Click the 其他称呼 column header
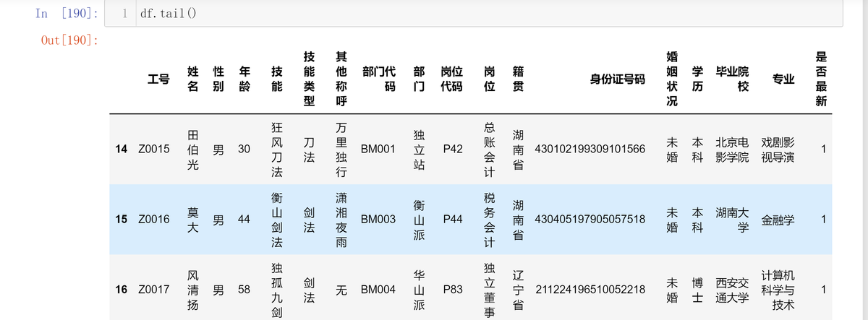 341,79
